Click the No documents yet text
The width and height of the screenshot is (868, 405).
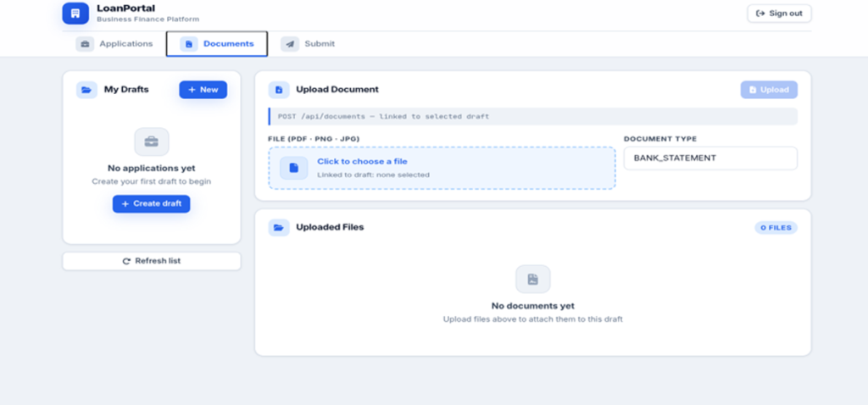[x=533, y=306]
